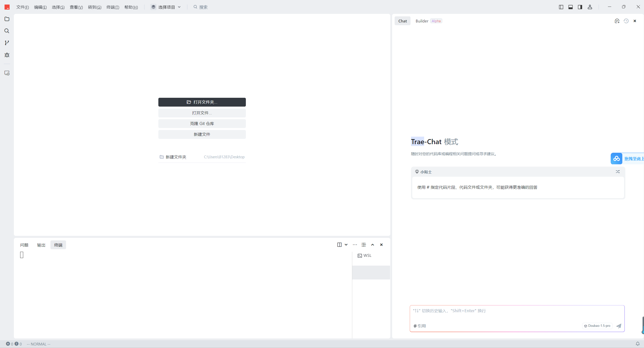Open the Doubao-1.5-pro model selector
Viewport: 644px width, 348px height.
(597, 326)
